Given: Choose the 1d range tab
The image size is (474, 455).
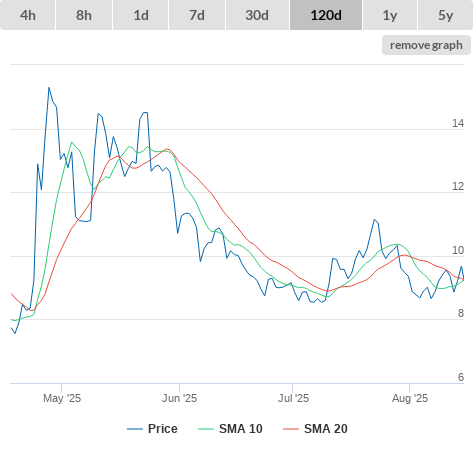Looking at the screenshot, I should [x=141, y=15].
